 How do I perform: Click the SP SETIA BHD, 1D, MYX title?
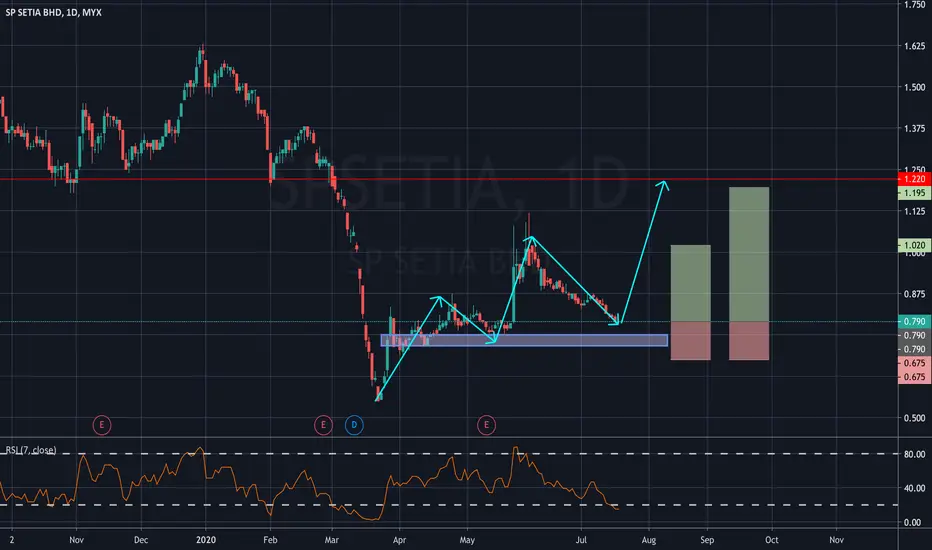point(53,12)
